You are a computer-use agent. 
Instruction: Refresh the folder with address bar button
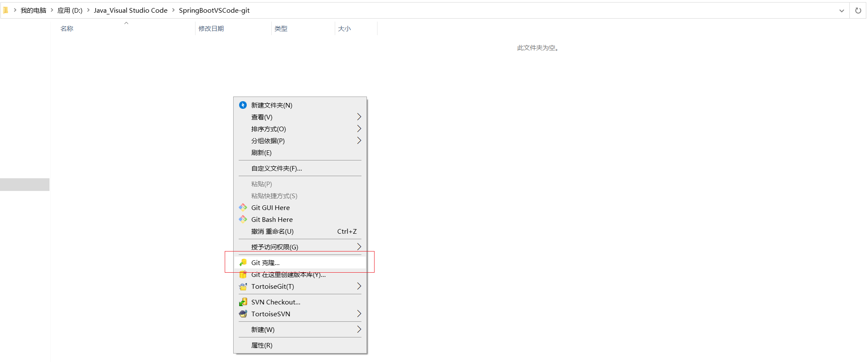click(858, 11)
